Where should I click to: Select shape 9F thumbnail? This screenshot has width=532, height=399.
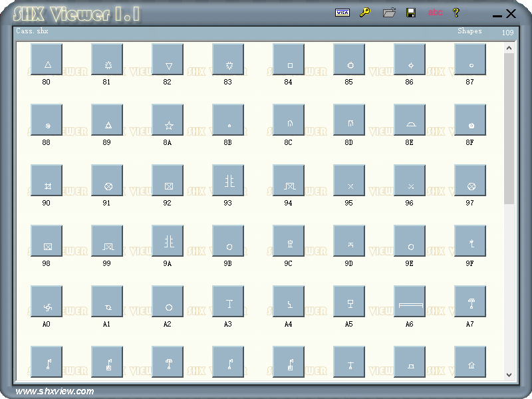pyautogui.click(x=470, y=241)
